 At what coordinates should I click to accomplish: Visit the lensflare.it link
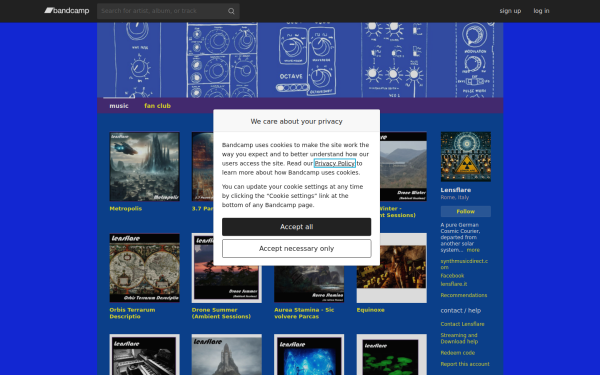tap(453, 284)
